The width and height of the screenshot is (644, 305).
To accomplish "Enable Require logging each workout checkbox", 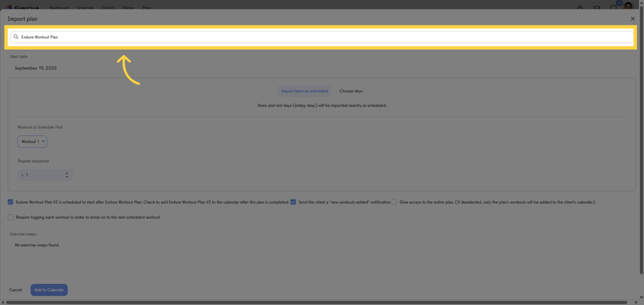I will pyautogui.click(x=10, y=217).
